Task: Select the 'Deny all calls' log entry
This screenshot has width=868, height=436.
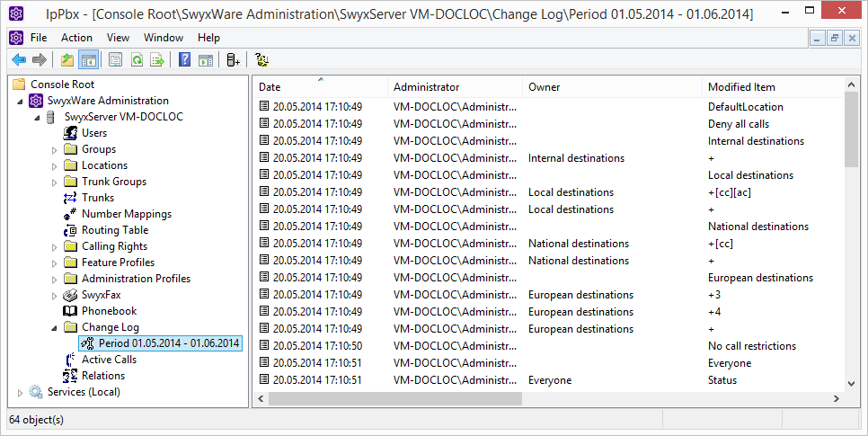Action: point(738,124)
